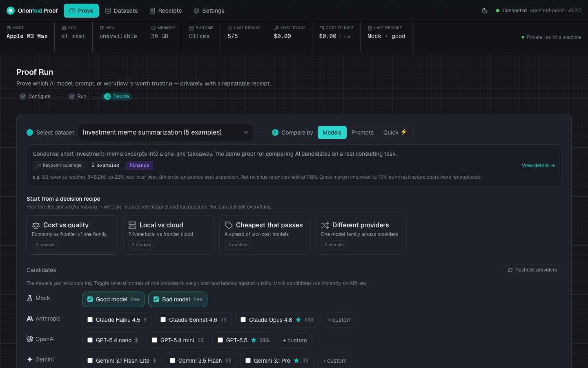Check the Gemini 3.5 Flash checkbox
Viewport: 588px width, 368px height.
click(173, 361)
